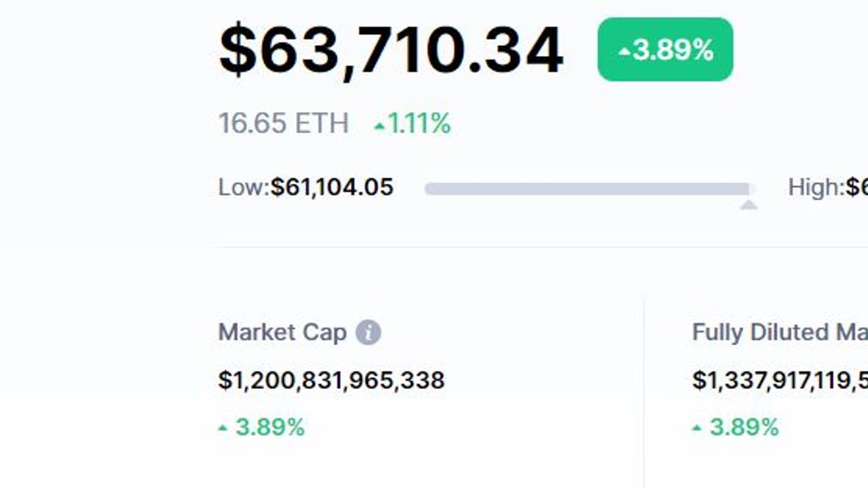Click the info icon beside Market Cap
868x488 pixels.
click(368, 332)
